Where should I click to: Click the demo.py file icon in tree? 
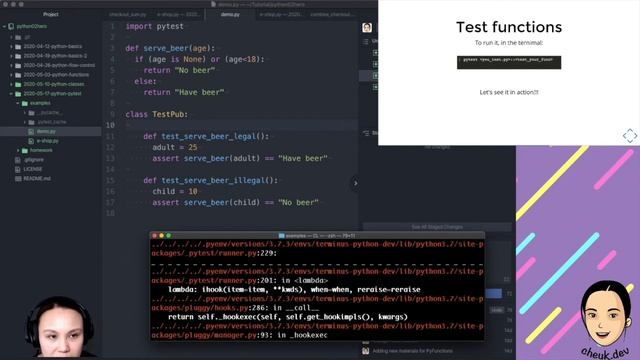coord(31,131)
